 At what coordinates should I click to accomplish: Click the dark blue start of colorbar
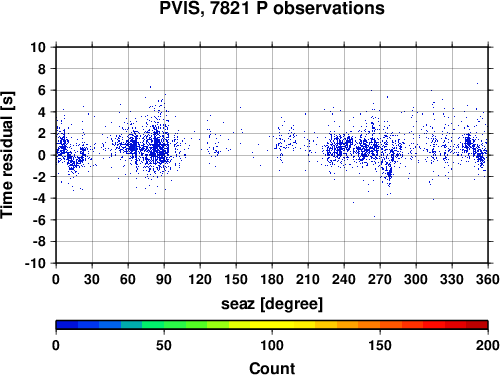[x=67, y=325]
